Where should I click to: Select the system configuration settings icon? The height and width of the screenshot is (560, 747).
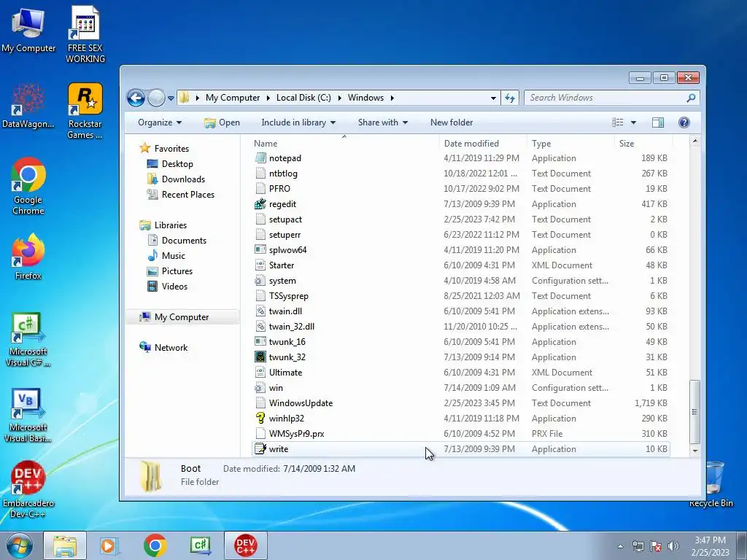(260, 281)
